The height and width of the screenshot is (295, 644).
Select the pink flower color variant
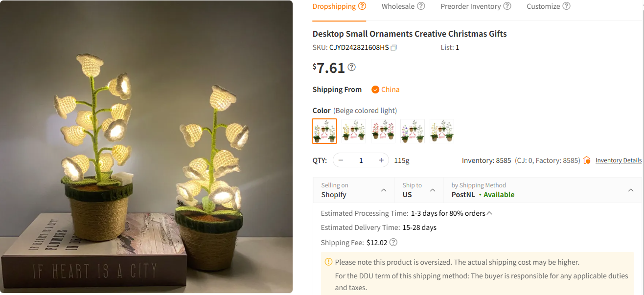(383, 131)
